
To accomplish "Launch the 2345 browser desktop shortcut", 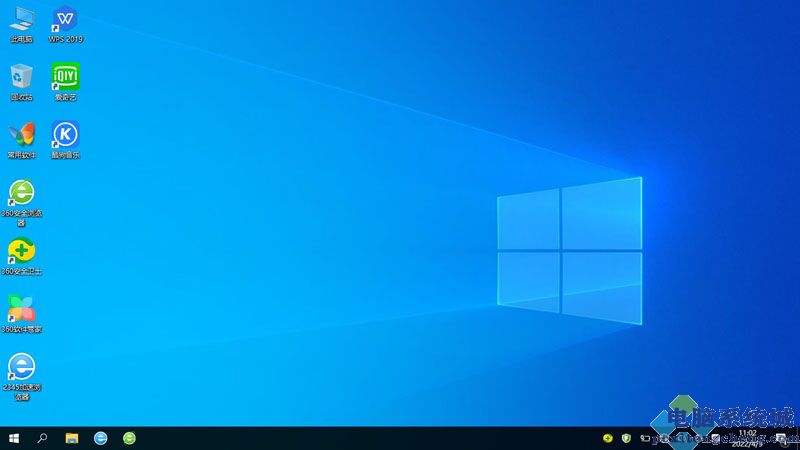I will (21, 377).
